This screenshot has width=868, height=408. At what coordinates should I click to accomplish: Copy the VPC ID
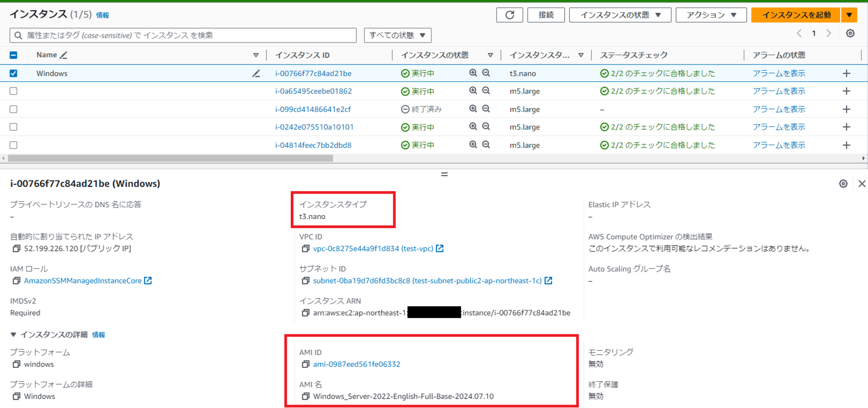pos(306,249)
